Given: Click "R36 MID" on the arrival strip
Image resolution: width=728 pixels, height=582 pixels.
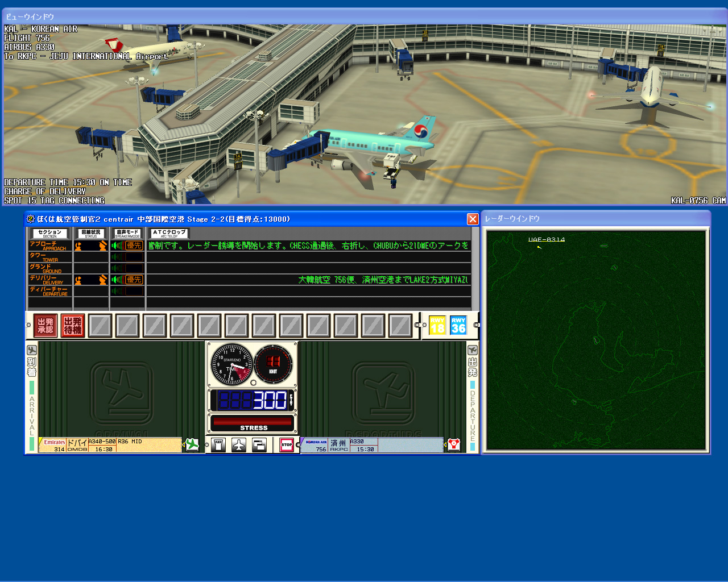Looking at the screenshot, I should coord(130,442).
